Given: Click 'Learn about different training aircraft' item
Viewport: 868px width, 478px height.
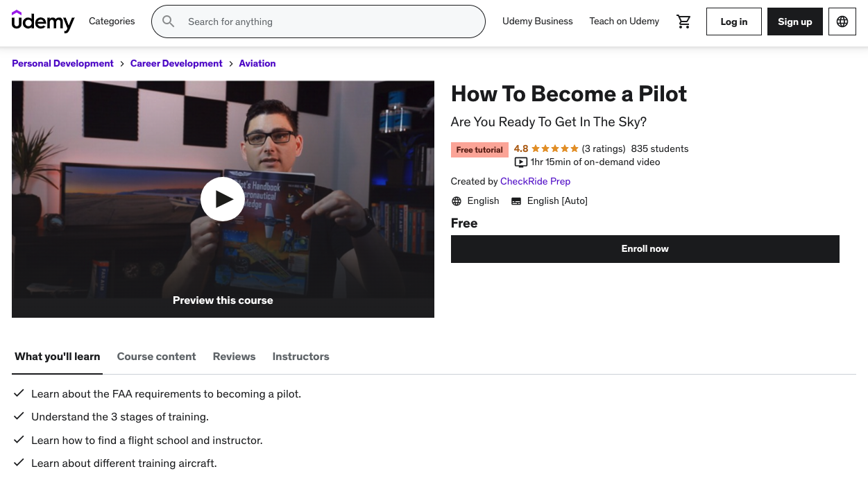Looking at the screenshot, I should 124,463.
